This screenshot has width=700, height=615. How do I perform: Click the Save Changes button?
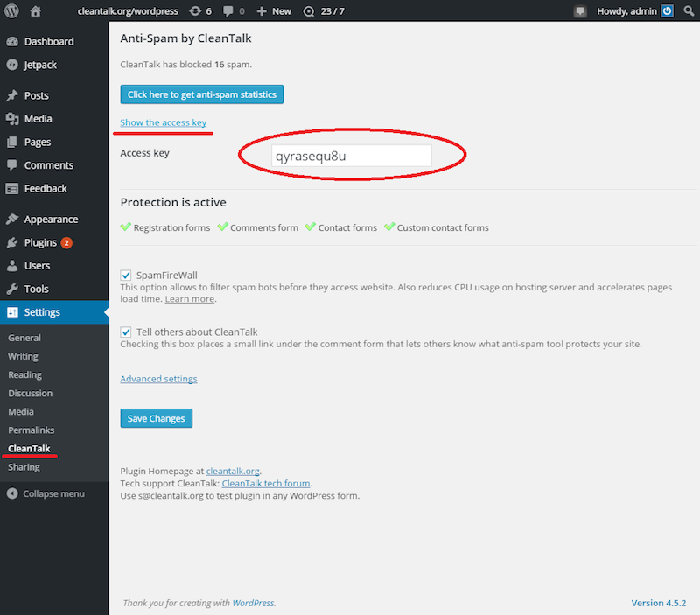tap(157, 418)
